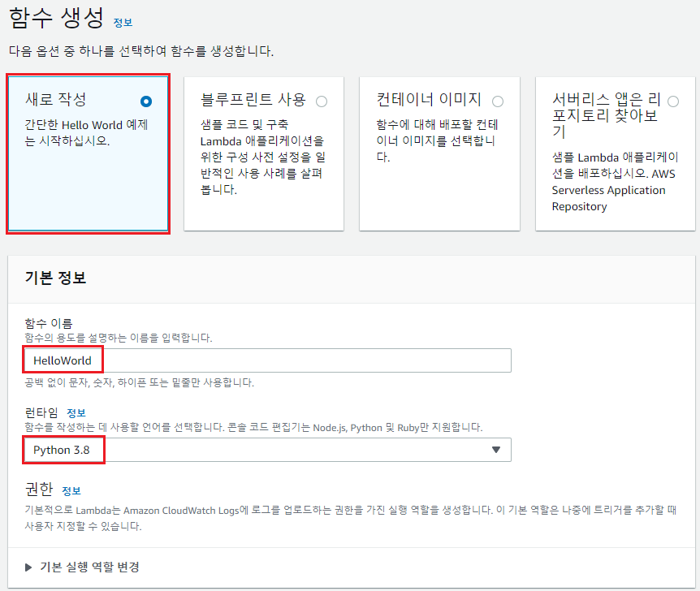Click the 함수 생성 page title
The image size is (700, 591).
(x=56, y=19)
